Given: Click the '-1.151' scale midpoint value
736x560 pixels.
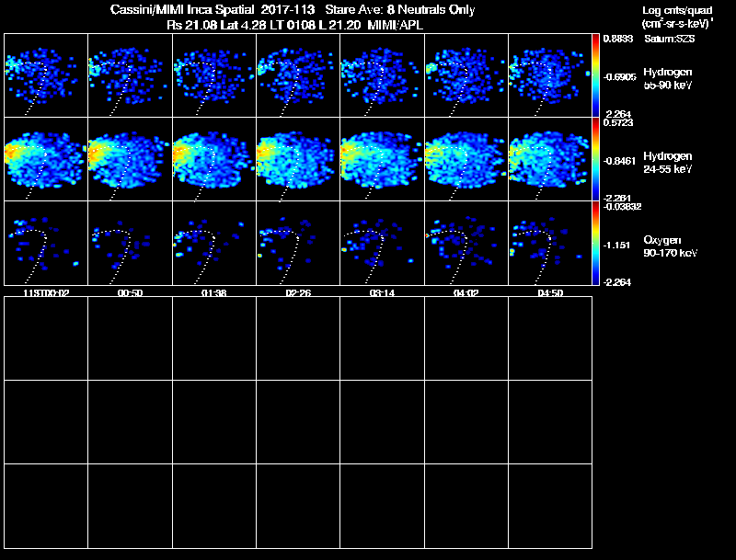Looking at the screenshot, I should click(616, 245).
